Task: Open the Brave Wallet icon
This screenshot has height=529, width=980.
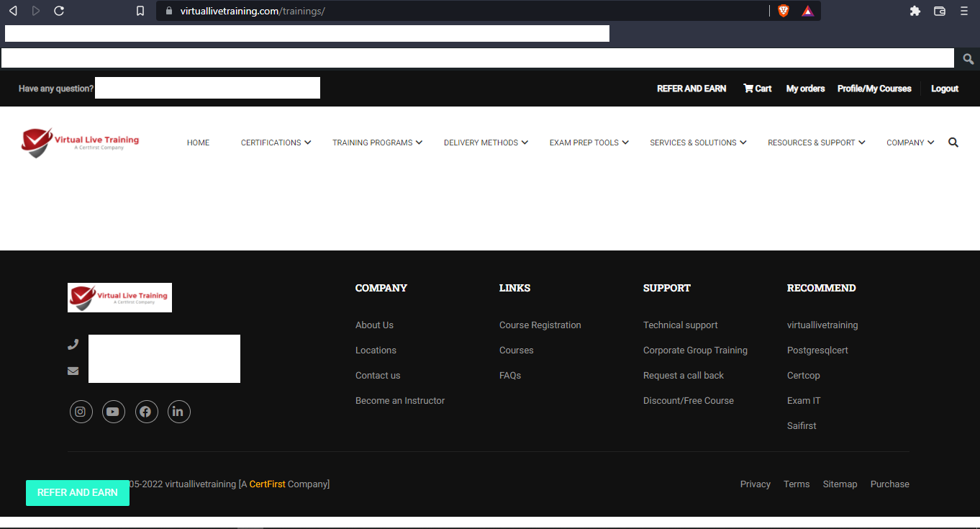Action: [940, 11]
